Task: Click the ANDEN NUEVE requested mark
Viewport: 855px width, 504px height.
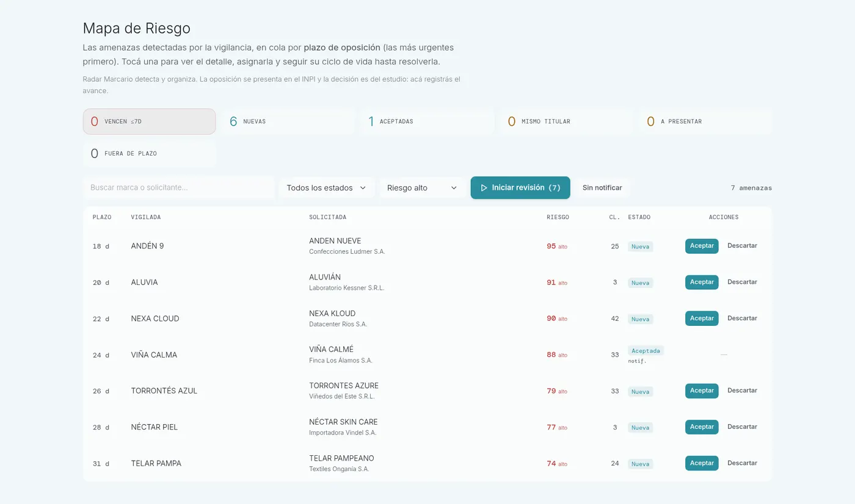Action: (x=335, y=241)
